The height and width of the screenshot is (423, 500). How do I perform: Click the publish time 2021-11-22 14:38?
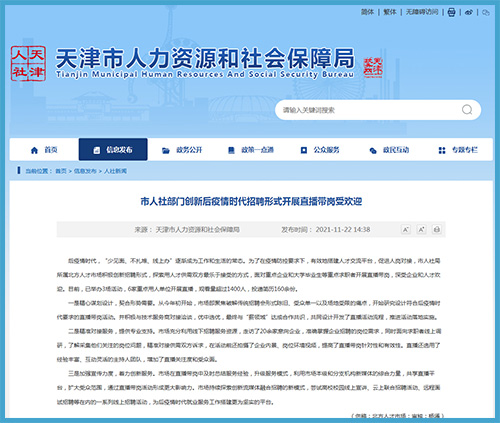343,229
